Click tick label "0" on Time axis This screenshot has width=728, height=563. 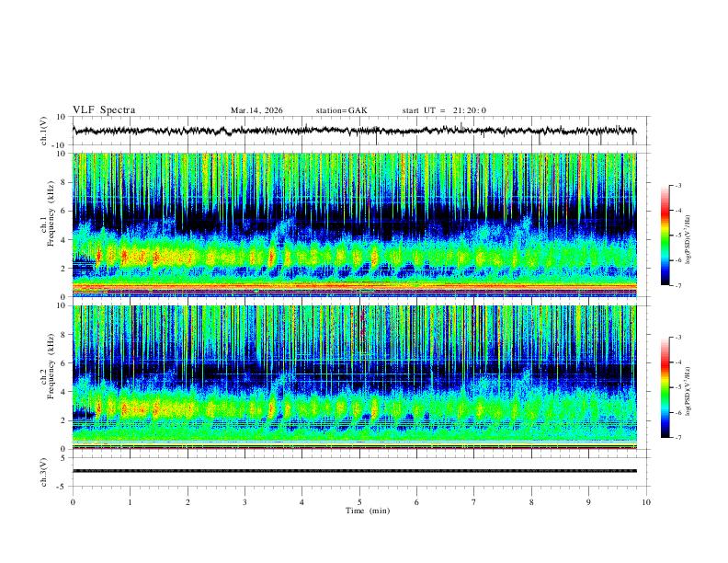pos(73,502)
